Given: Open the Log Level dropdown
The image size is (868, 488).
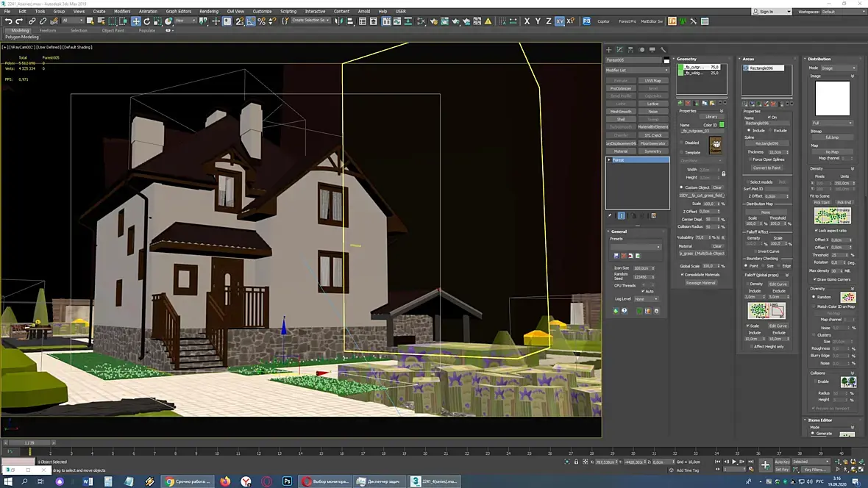Looking at the screenshot, I should [646, 299].
